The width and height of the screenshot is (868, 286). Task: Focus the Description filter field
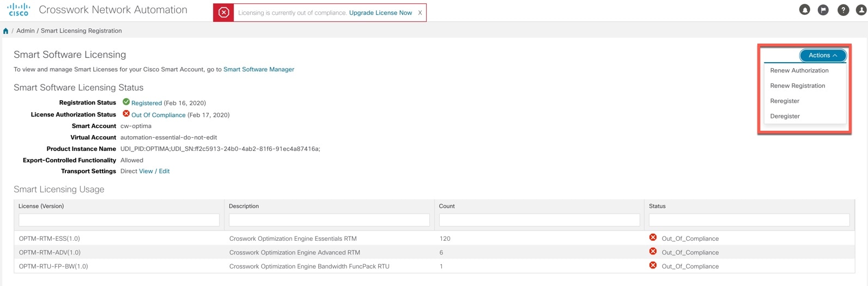click(329, 220)
